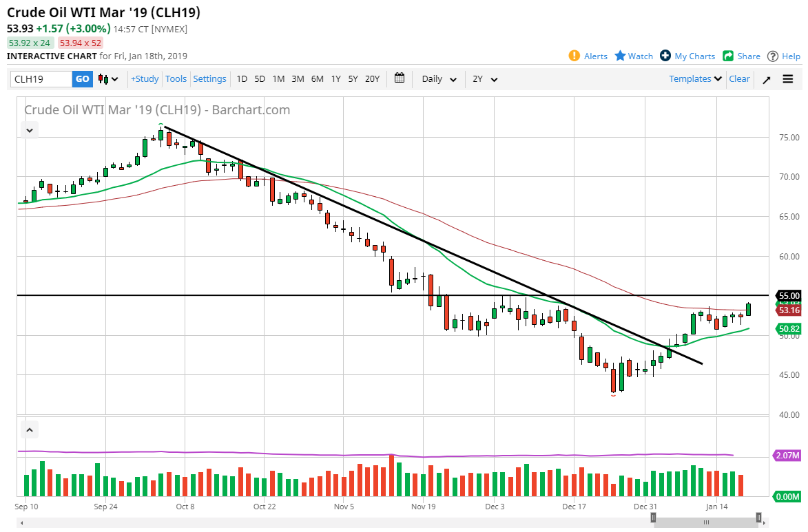This screenshot has width=808, height=532.
Task: Click the candlestick chart-type icon
Action: pos(104,78)
